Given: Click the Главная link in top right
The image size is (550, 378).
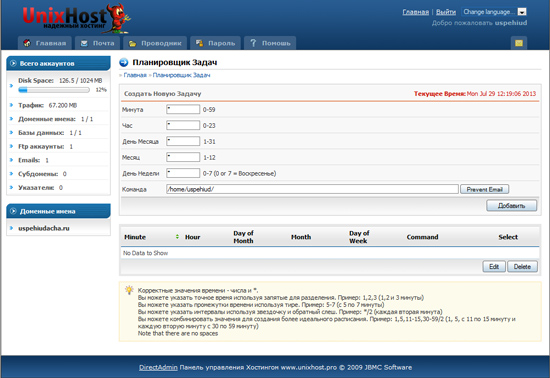Looking at the screenshot, I should click(415, 12).
